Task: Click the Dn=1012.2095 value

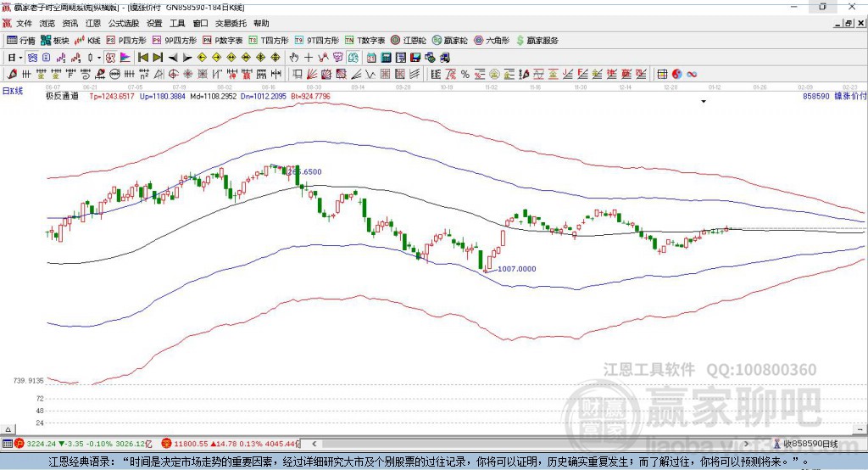Action: [264, 96]
